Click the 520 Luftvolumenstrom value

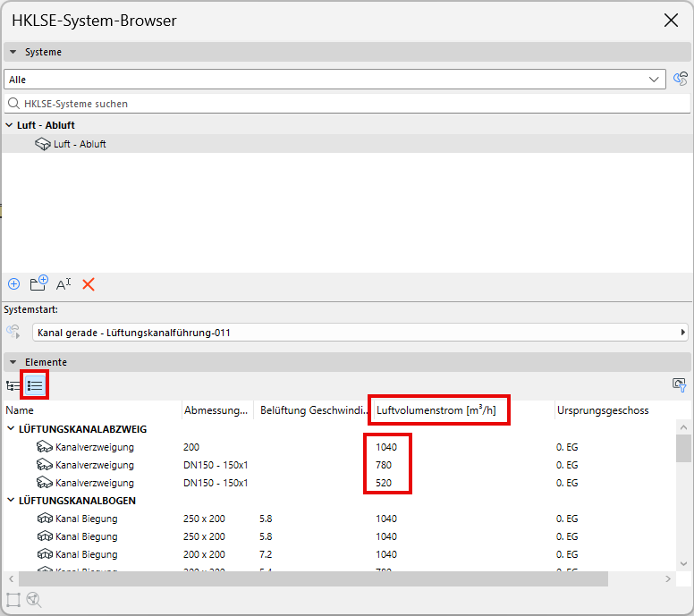click(x=384, y=483)
